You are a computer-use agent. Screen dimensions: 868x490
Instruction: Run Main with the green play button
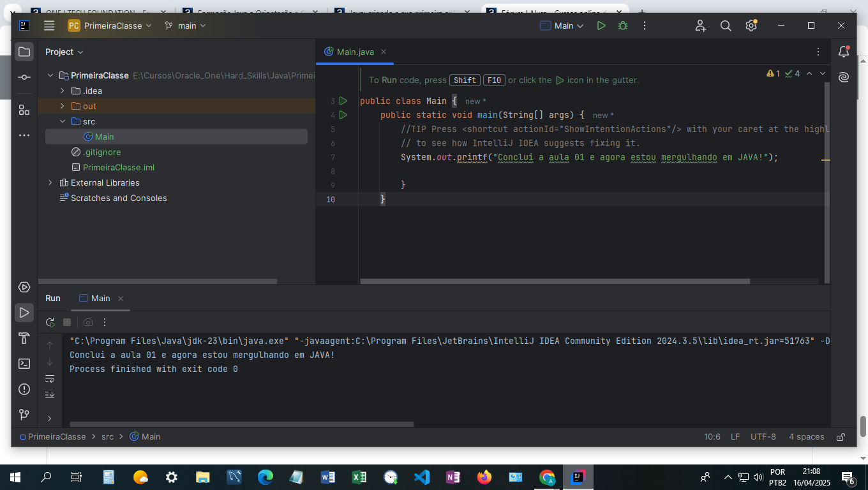(601, 26)
